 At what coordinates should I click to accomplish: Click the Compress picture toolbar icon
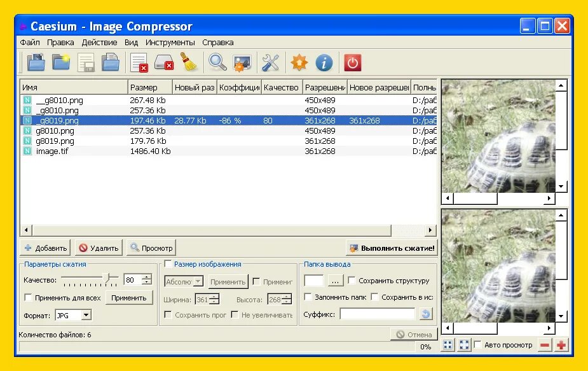pyautogui.click(x=242, y=63)
